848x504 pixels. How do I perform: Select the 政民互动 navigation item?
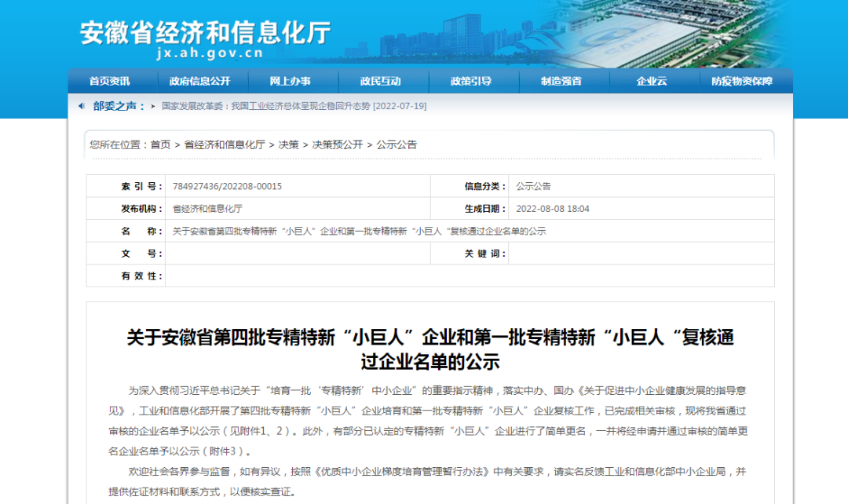[x=381, y=81]
